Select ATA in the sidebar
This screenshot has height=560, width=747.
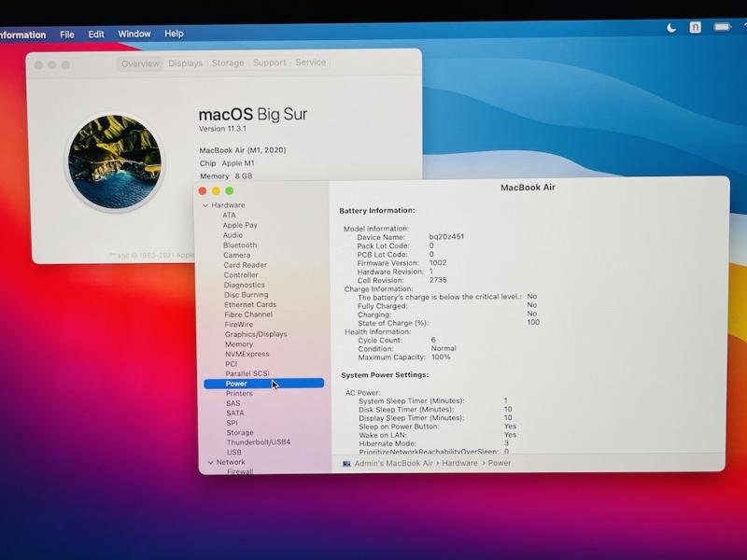229,216
